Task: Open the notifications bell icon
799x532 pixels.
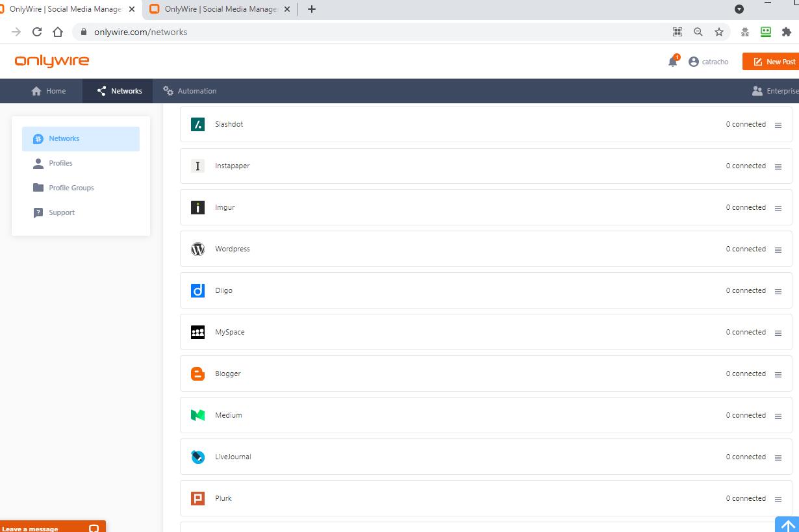Action: point(672,62)
